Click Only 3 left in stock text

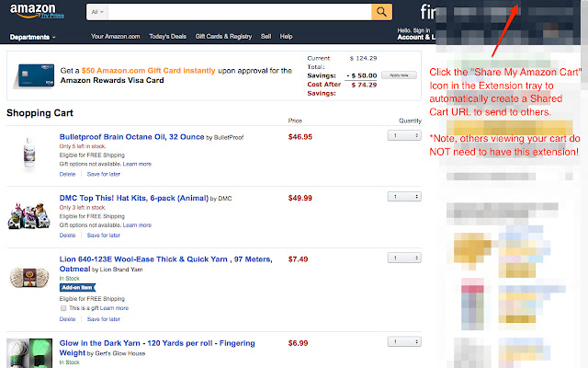(x=83, y=208)
